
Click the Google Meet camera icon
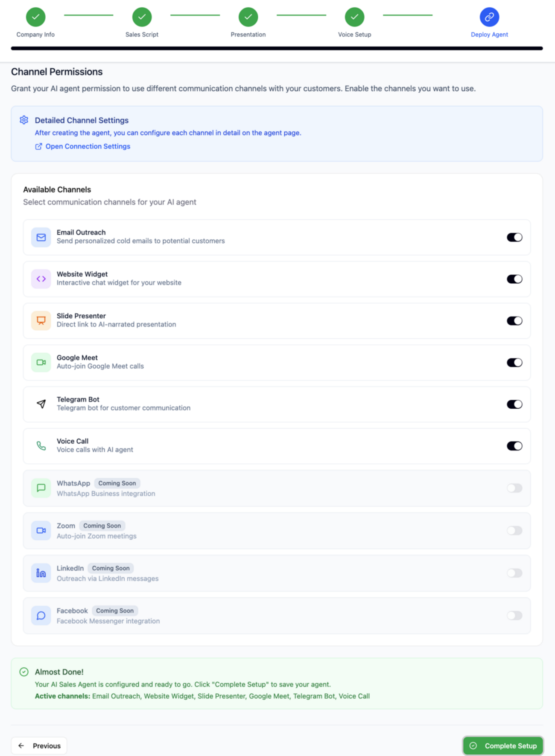click(41, 362)
